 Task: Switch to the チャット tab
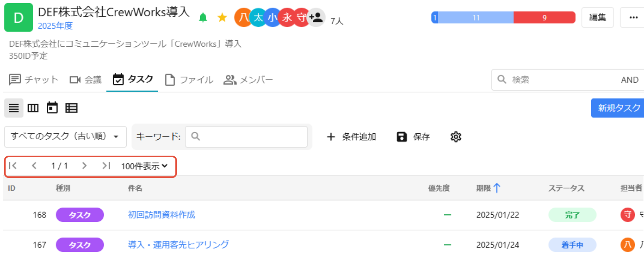pos(34,80)
